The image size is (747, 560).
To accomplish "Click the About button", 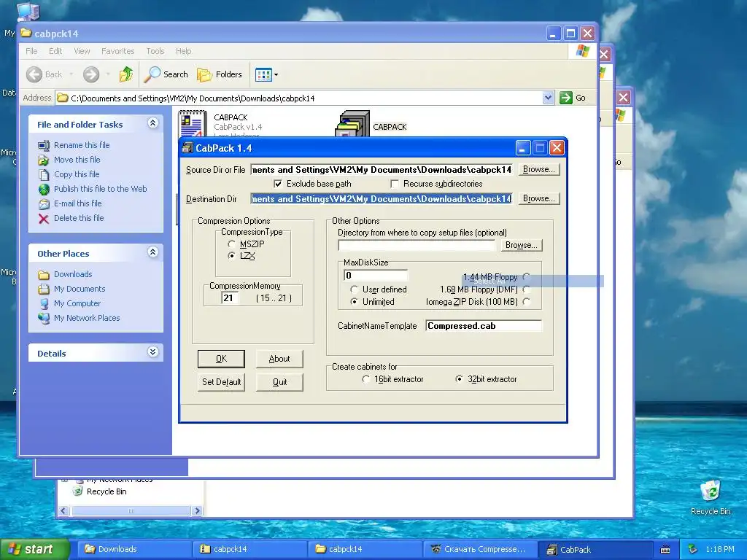I will tap(279, 359).
